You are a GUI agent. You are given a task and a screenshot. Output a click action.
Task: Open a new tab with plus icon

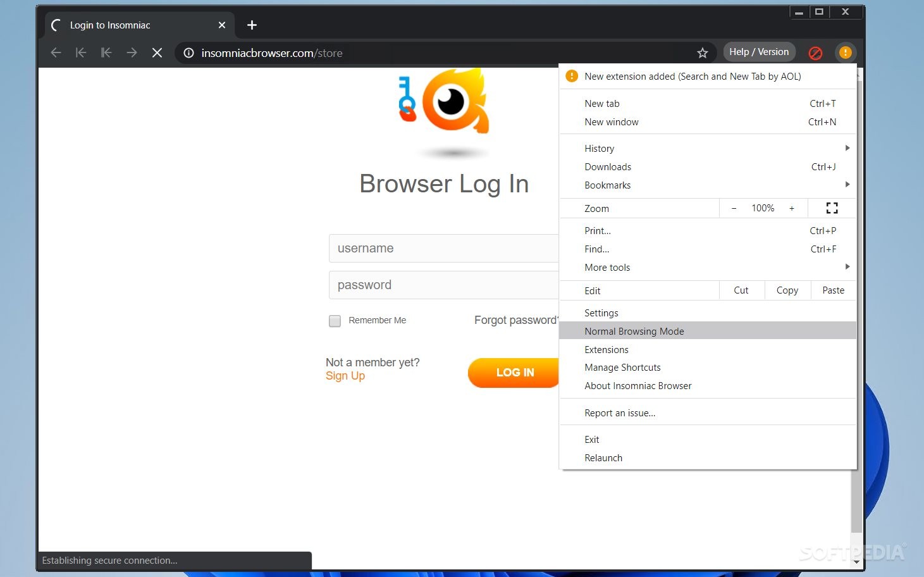(252, 25)
